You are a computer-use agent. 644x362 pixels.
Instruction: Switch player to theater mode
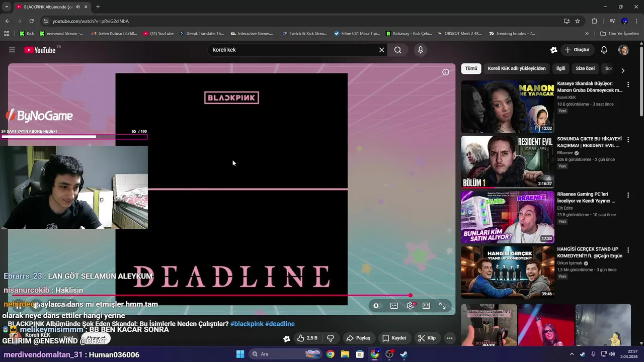click(426, 306)
